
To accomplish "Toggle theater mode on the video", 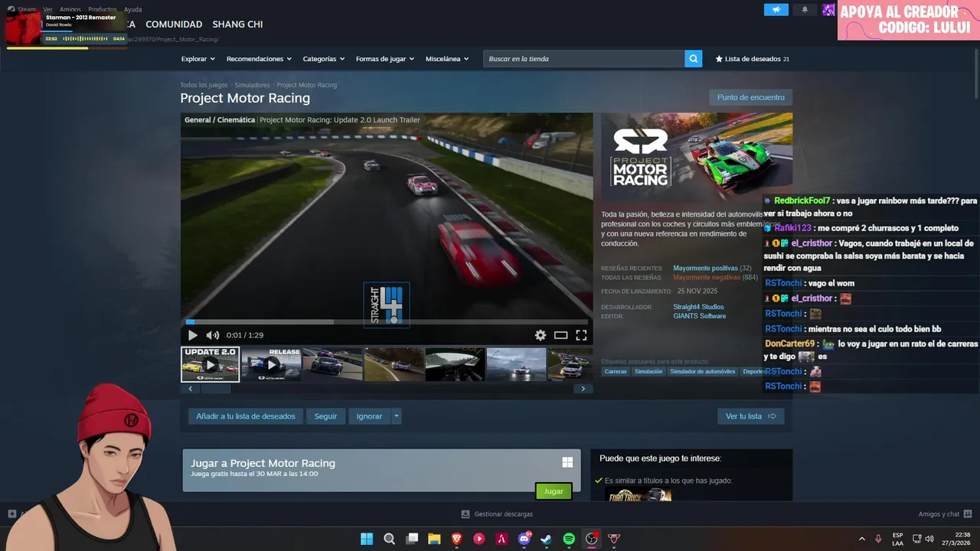I will tap(560, 335).
